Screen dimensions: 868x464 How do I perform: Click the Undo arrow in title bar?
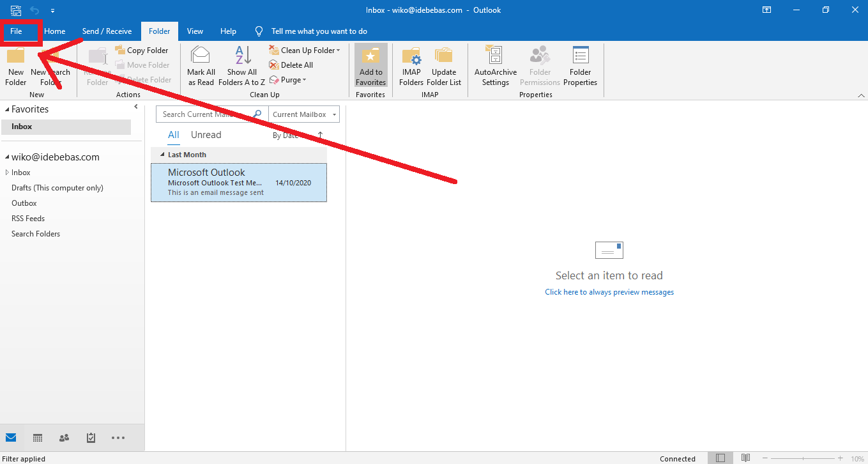[x=35, y=10]
